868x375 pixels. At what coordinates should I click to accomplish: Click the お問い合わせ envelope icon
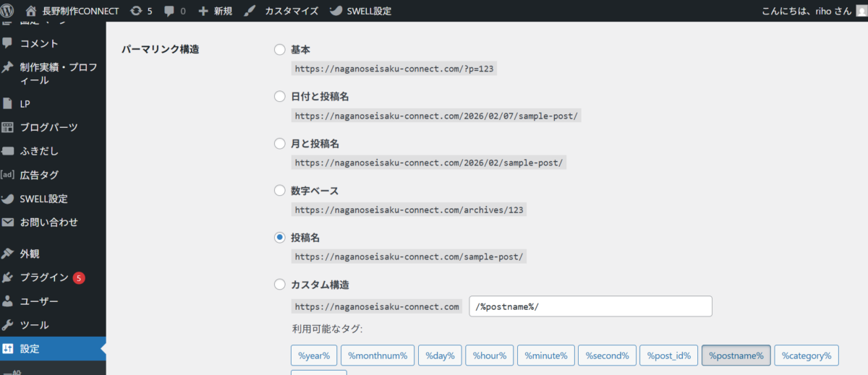coord(8,222)
